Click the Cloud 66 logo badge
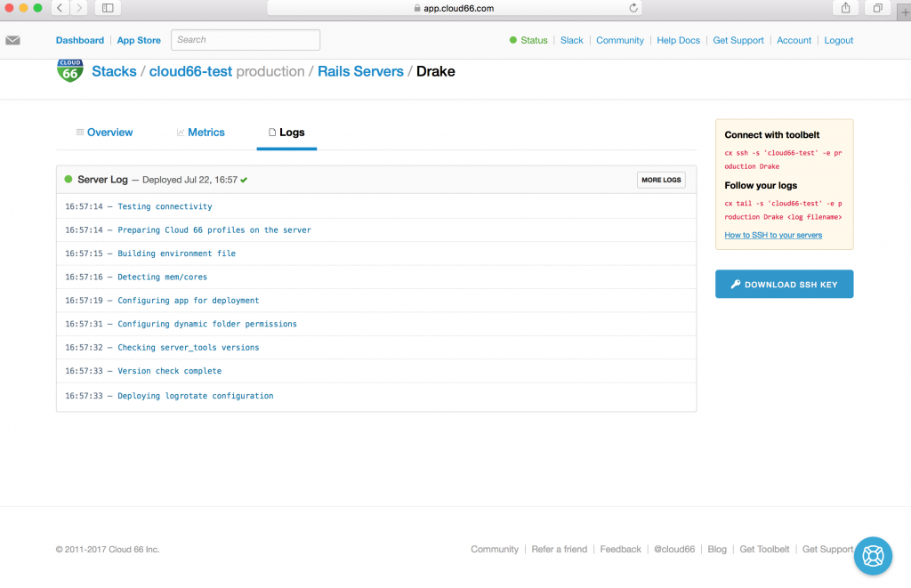This screenshot has height=588, width=911. 69,71
